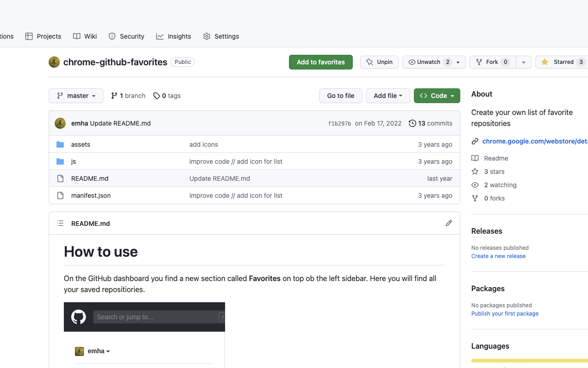
Task: Open README.md in the file list
Action: tap(90, 178)
